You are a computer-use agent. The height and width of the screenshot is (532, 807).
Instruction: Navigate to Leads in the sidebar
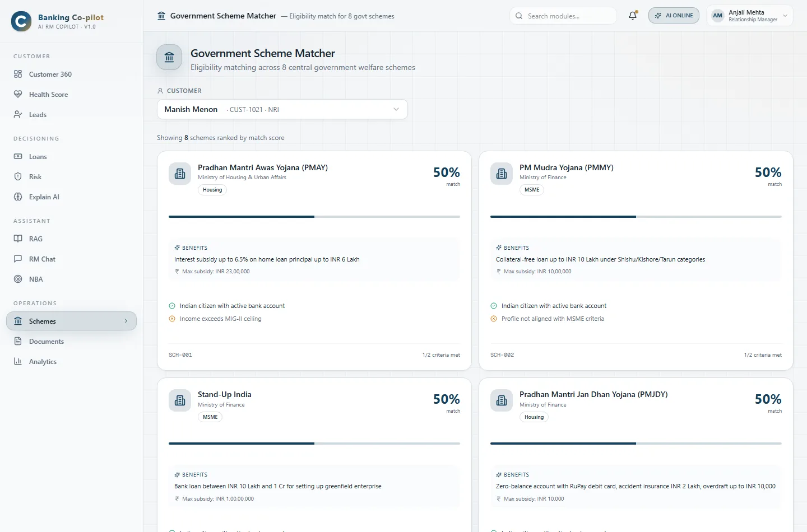(72, 114)
